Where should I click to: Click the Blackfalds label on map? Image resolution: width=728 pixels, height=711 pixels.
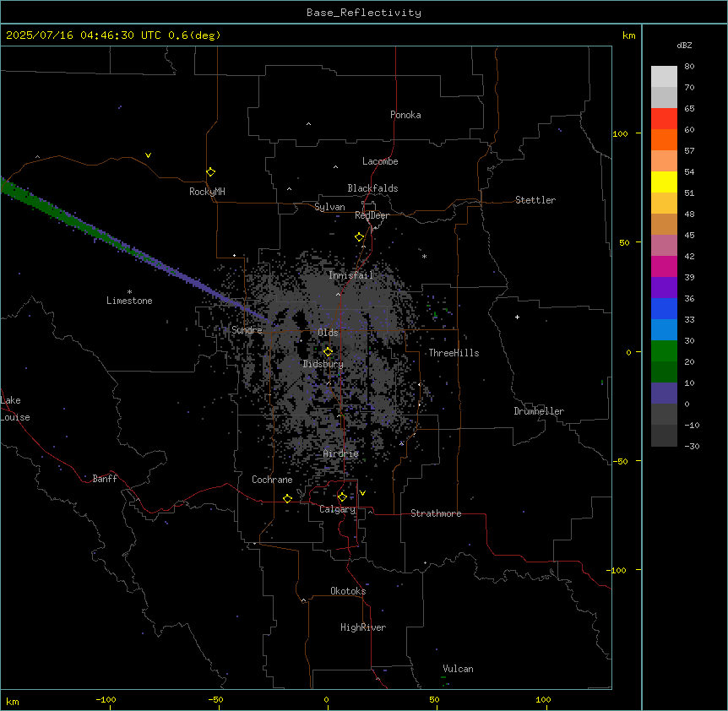[x=372, y=188]
